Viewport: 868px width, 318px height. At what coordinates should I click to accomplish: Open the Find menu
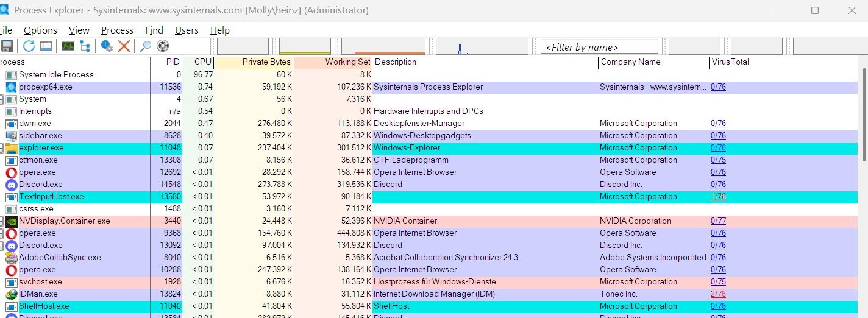pyautogui.click(x=154, y=30)
